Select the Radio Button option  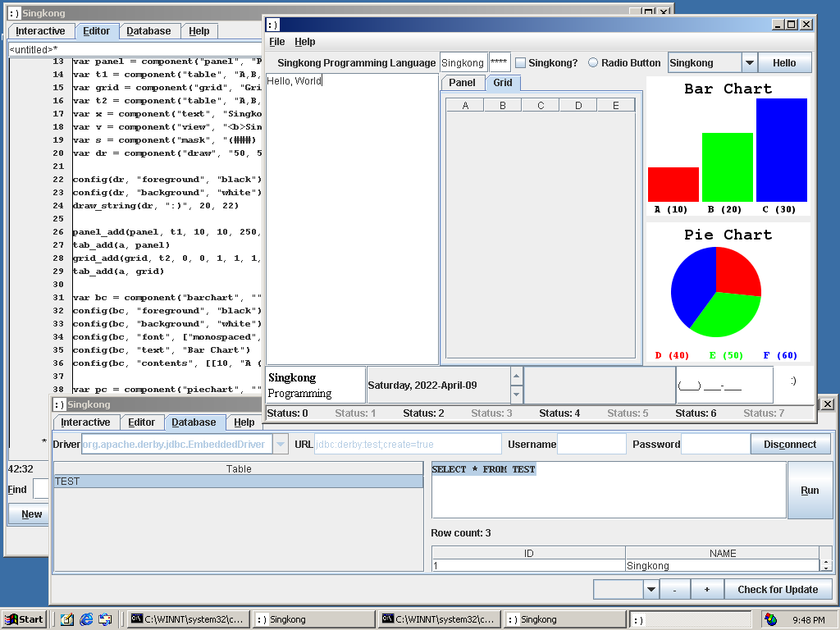pos(593,63)
